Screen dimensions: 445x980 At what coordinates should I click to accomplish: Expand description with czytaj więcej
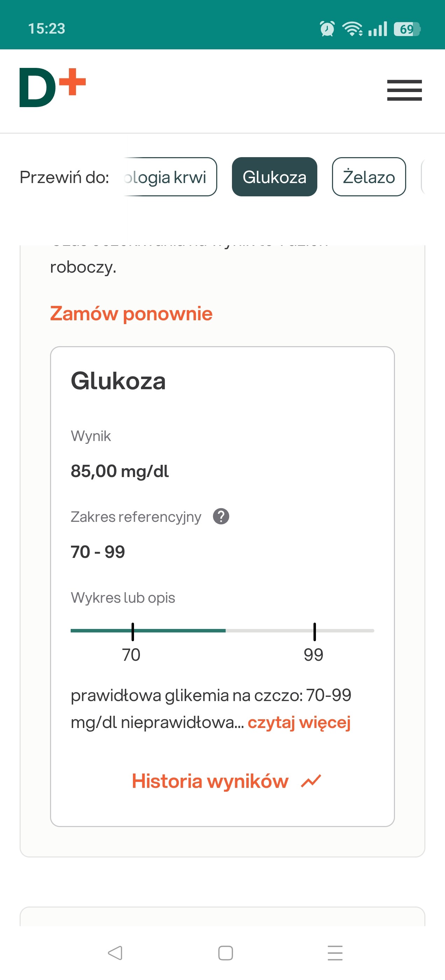coord(299,722)
